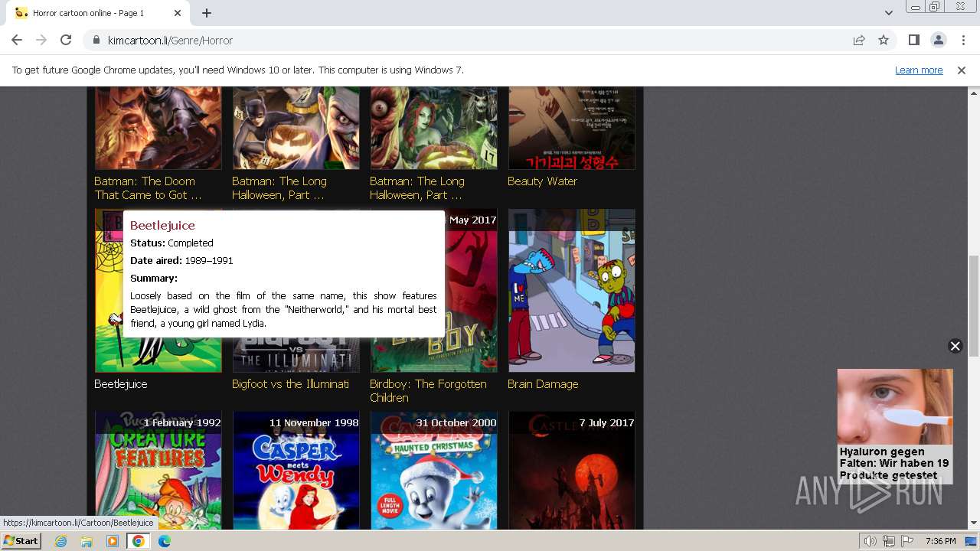Close the Hyaluron ad popup
This screenshot has width=980, height=551.
[955, 346]
